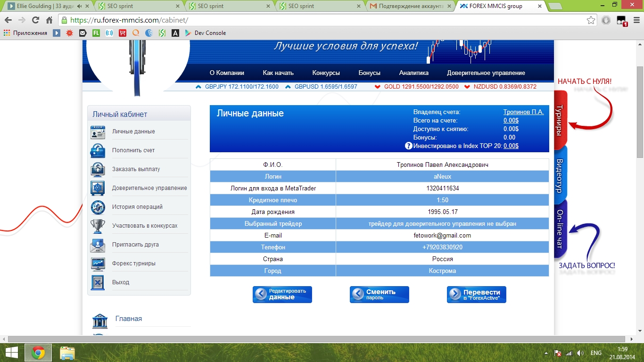Click the Пригласить друга sidebar link
The image size is (644, 362).
coord(135,245)
